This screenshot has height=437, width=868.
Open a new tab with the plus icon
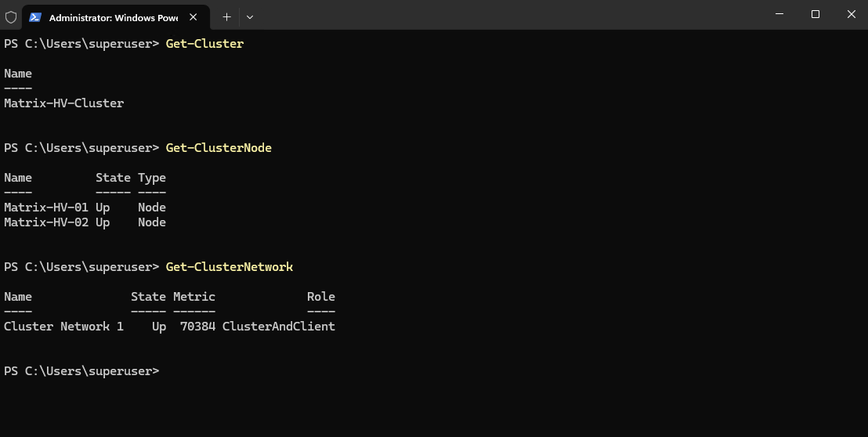pyautogui.click(x=226, y=17)
